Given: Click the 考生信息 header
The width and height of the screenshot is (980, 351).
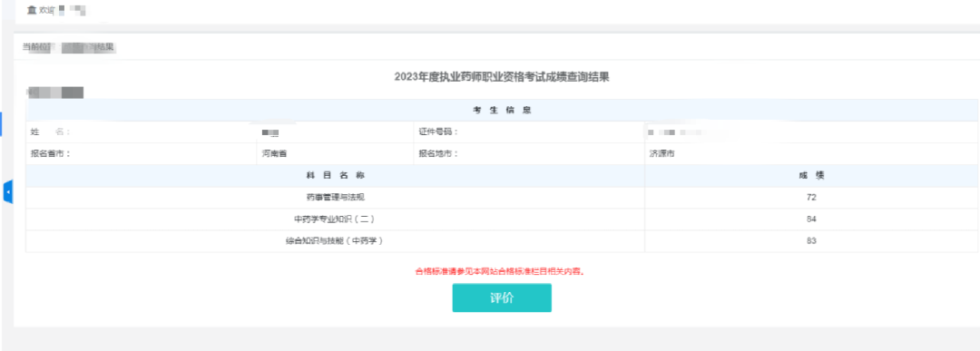Looking at the screenshot, I should [502, 111].
